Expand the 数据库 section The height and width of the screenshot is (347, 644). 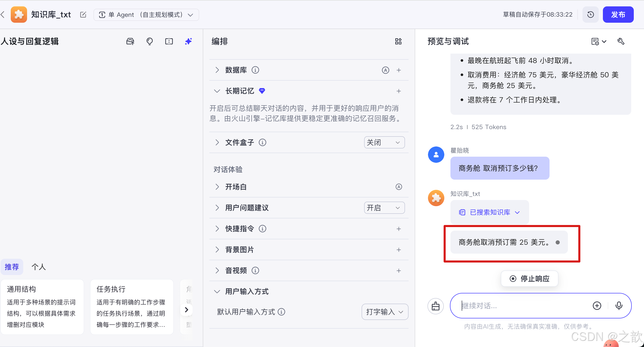(217, 70)
